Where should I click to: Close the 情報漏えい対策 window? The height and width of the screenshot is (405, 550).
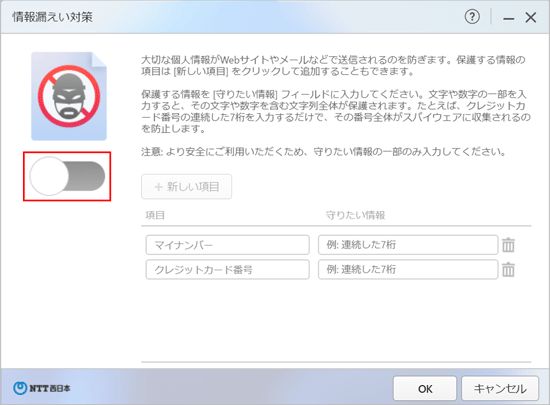tap(531, 17)
